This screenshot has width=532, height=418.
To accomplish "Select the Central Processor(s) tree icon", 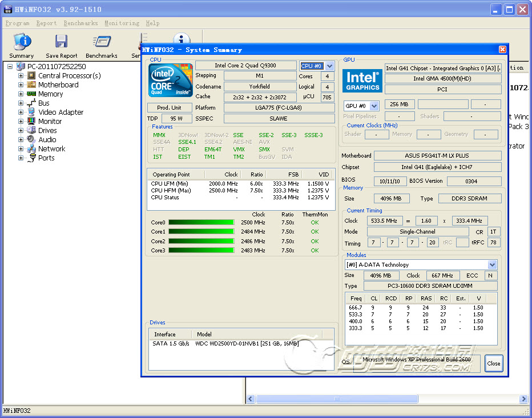I will tap(31, 75).
